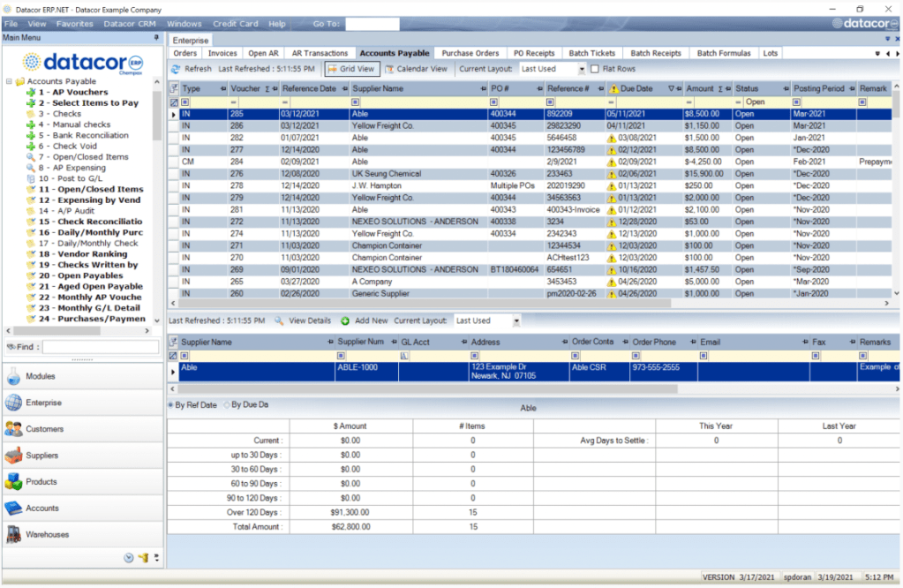Open the Customers section in navigation
The width and height of the screenshot is (903, 588).
click(x=13, y=429)
